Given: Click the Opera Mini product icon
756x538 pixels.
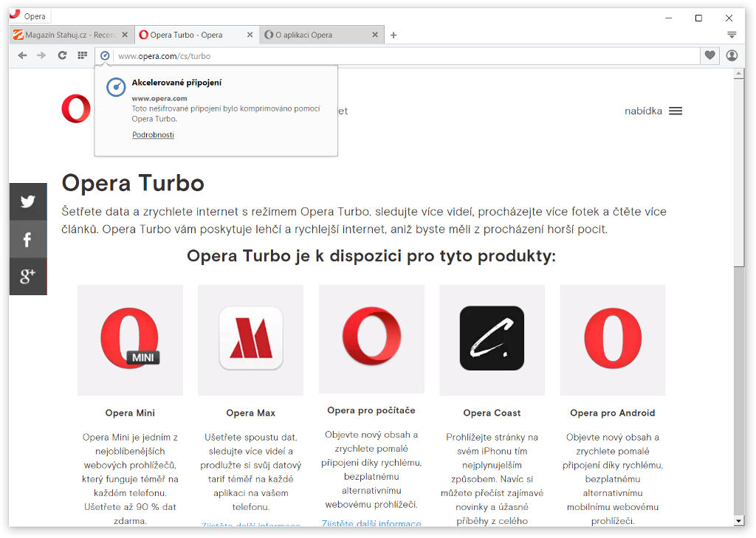Looking at the screenshot, I should pyautogui.click(x=130, y=340).
